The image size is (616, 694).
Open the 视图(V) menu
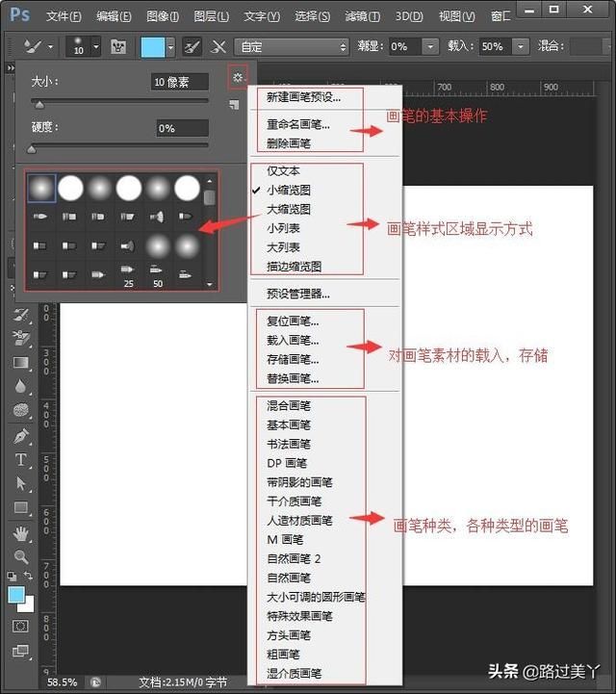coord(456,16)
